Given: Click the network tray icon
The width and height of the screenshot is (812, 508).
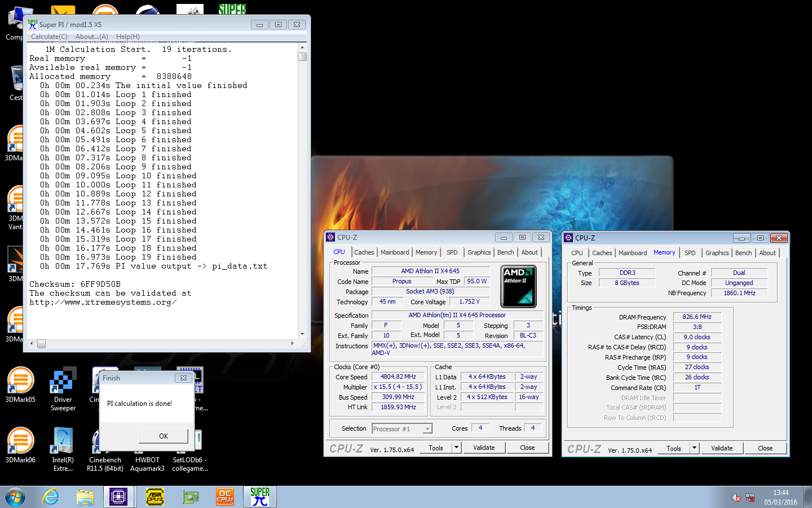Looking at the screenshot, I should (750, 498).
